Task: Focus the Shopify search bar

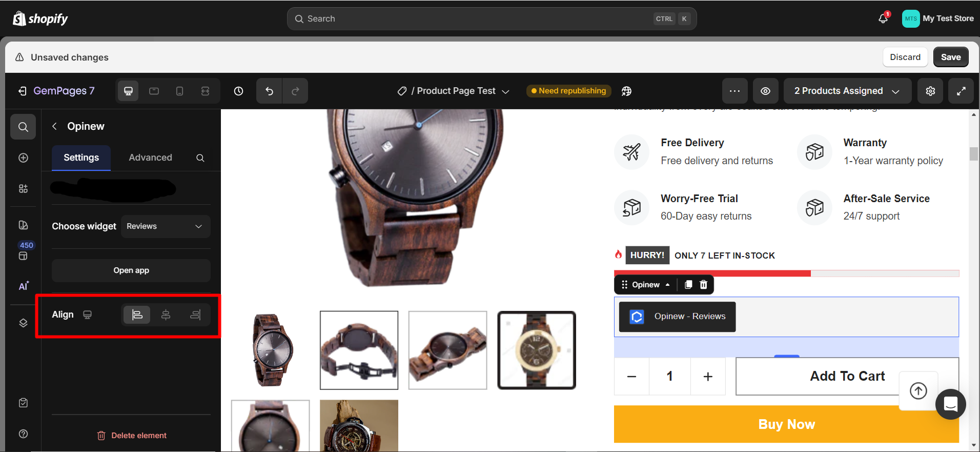Action: point(492,18)
